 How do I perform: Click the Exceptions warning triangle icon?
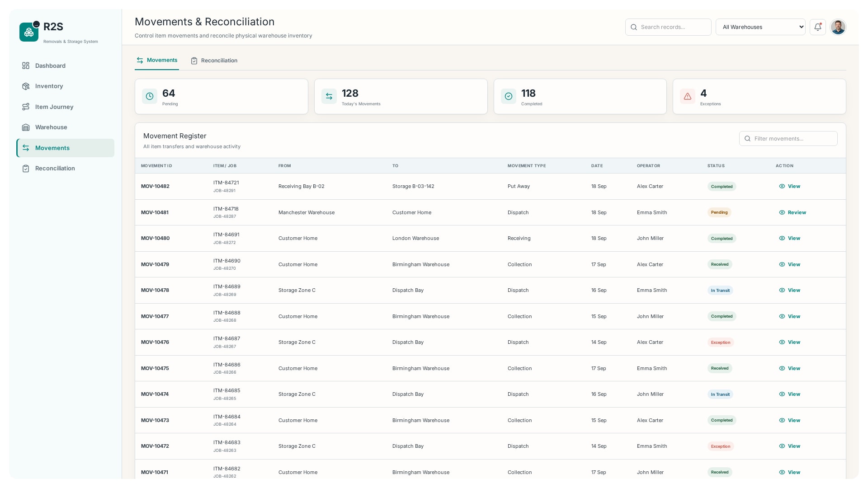688,96
